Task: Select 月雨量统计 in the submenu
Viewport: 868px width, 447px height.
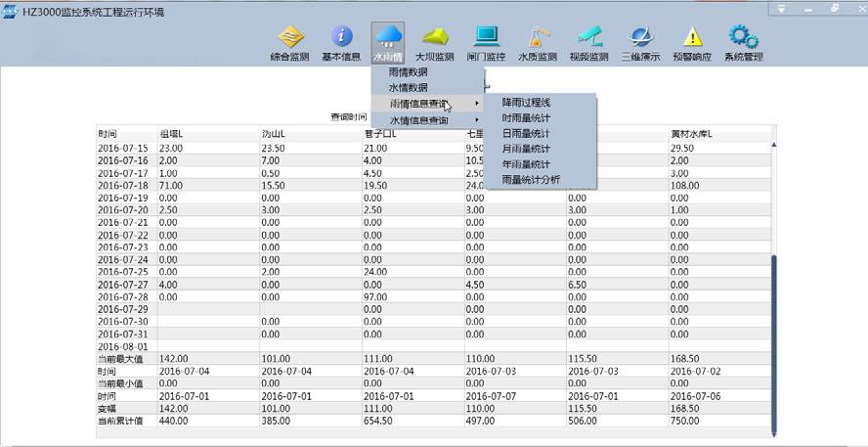Action: (x=526, y=149)
